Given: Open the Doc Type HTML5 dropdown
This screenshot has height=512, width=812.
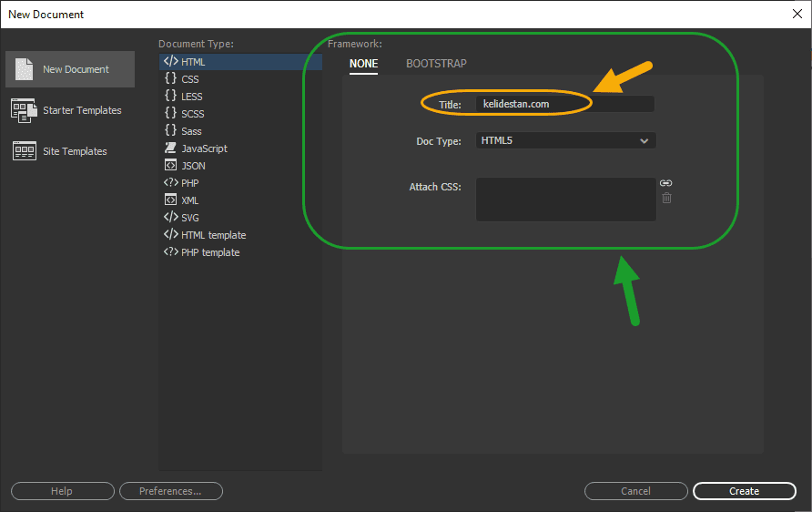Looking at the screenshot, I should pyautogui.click(x=565, y=140).
